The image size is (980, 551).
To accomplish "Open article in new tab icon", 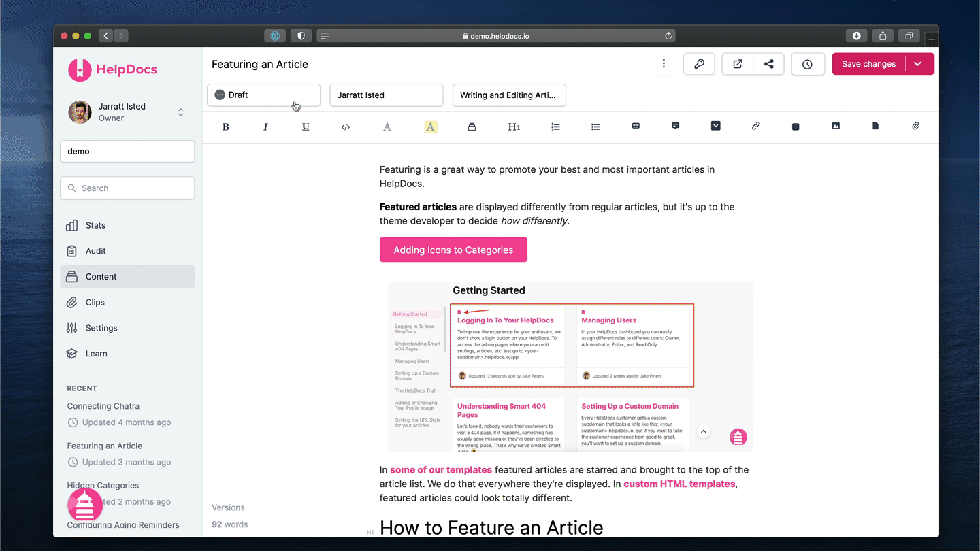I will pos(738,64).
